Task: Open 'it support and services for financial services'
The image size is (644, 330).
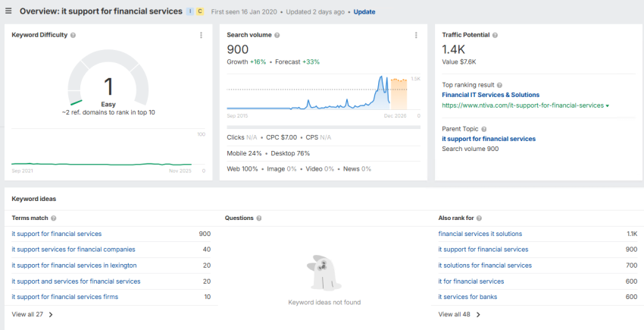Action: (x=76, y=281)
